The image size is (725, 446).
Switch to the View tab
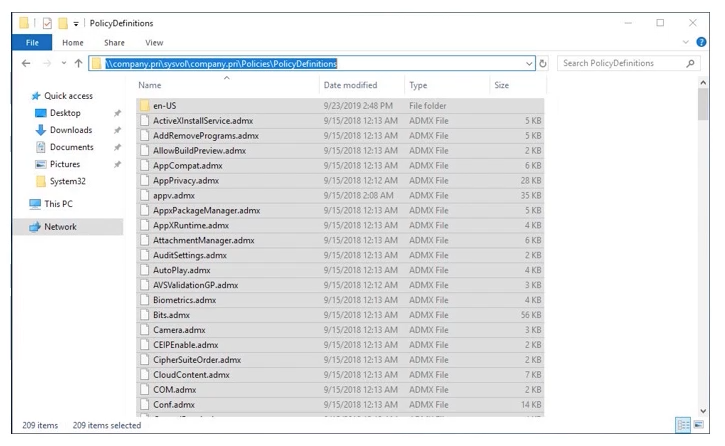point(154,43)
